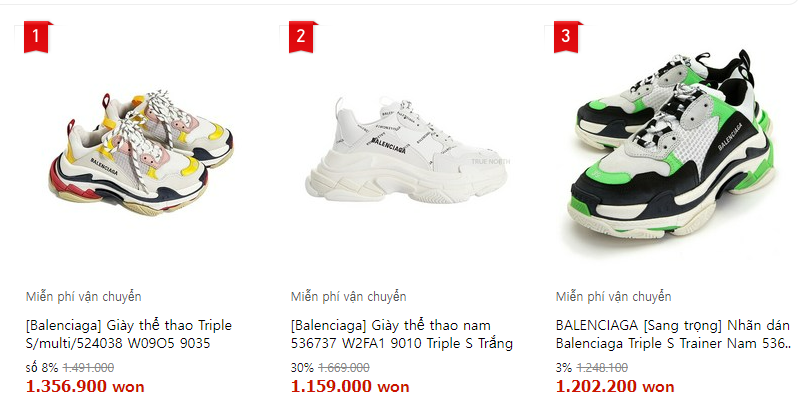Click the first product's Miễn phí vận chuyển label

point(84,297)
